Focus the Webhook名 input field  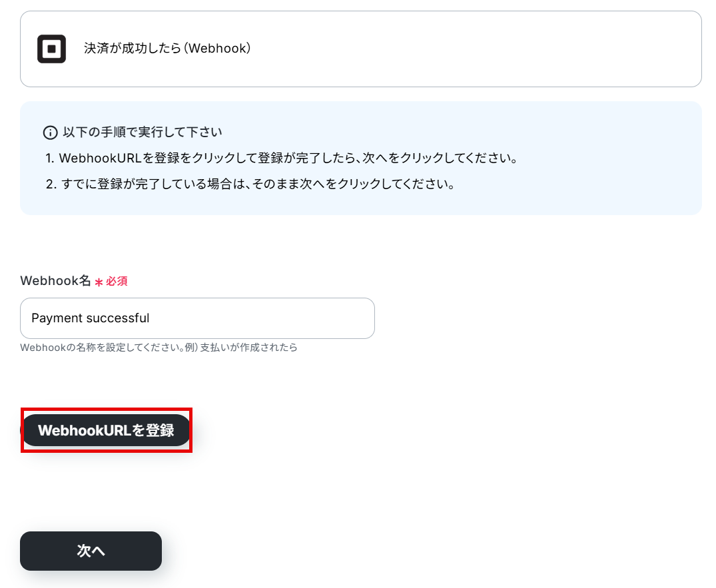[x=197, y=318]
